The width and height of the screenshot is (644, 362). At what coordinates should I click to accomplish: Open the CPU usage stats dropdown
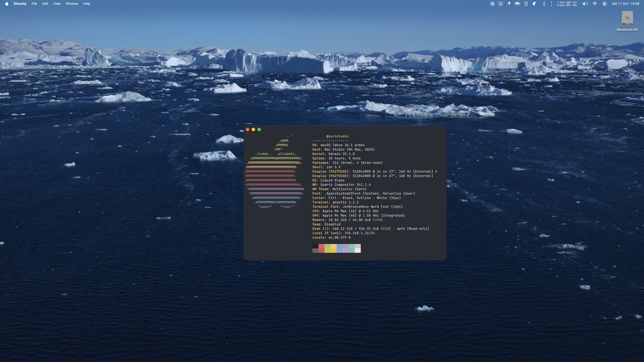(575, 4)
